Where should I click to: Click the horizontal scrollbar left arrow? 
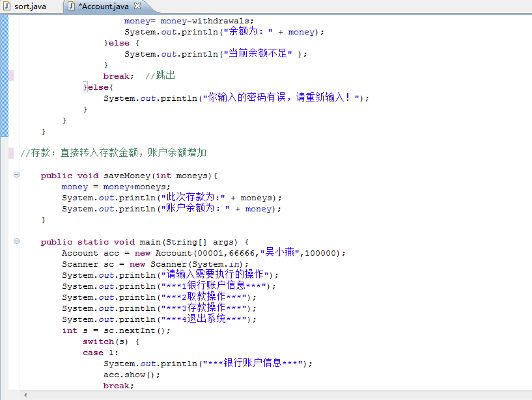25,395
